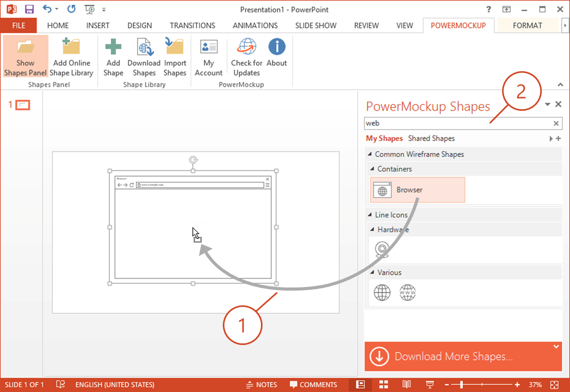Click the spell check status icon
570x392 pixels.
(x=61, y=384)
